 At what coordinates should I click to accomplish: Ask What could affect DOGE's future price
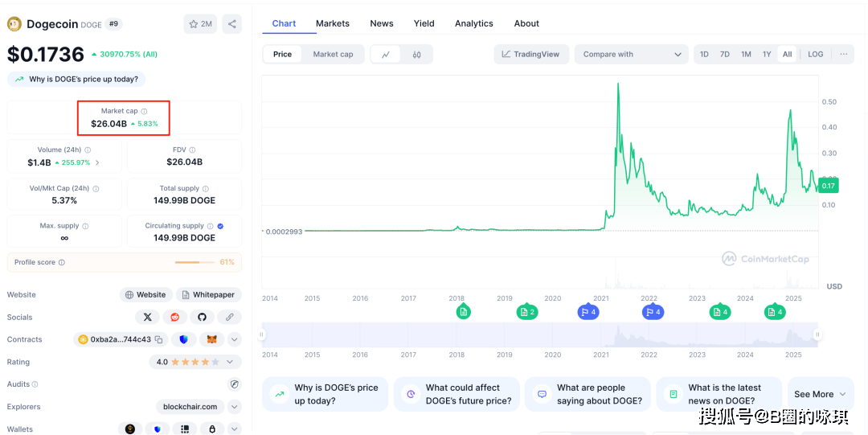[457, 394]
